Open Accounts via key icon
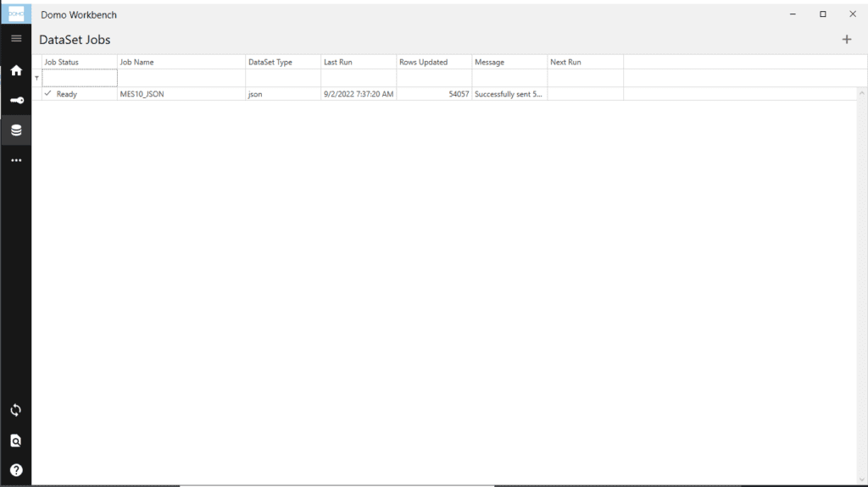 click(x=16, y=100)
